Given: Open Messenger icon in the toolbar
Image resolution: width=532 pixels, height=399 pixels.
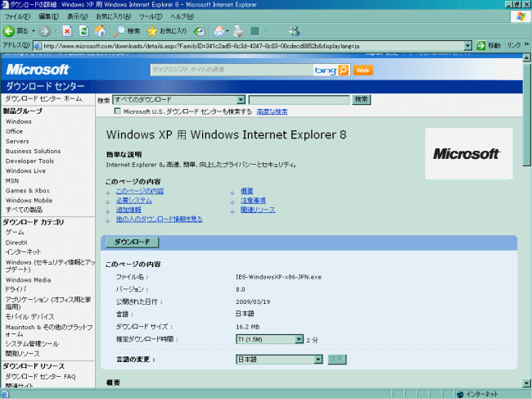Looking at the screenshot, I should (x=294, y=31).
